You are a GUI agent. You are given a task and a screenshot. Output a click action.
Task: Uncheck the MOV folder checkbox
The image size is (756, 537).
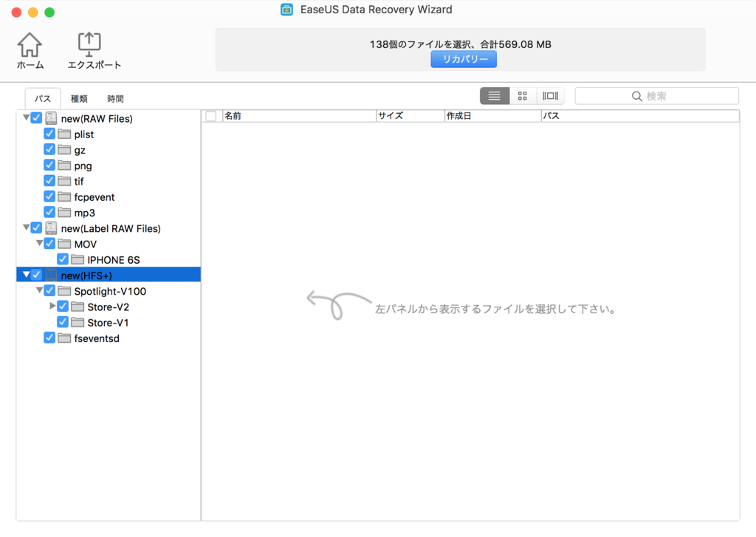pyautogui.click(x=49, y=243)
